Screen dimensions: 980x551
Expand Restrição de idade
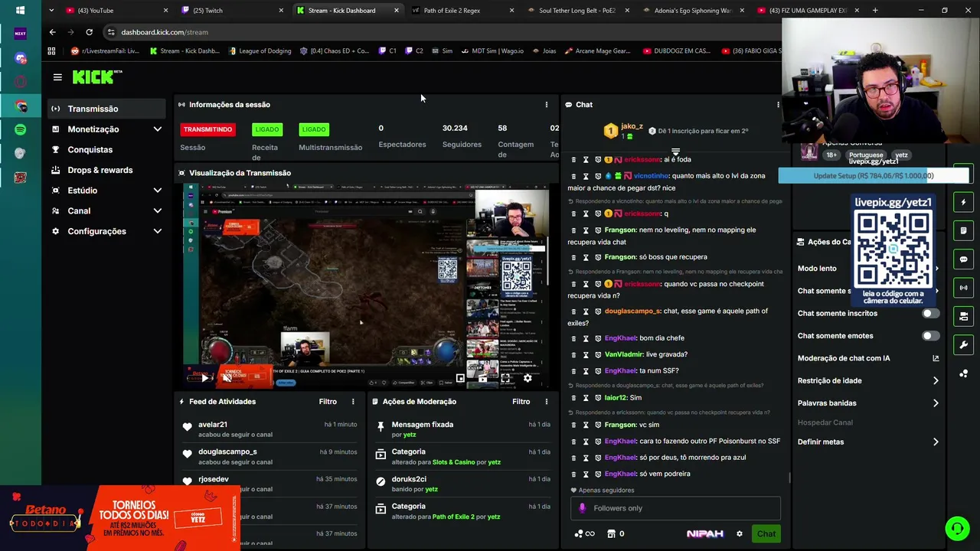point(868,380)
